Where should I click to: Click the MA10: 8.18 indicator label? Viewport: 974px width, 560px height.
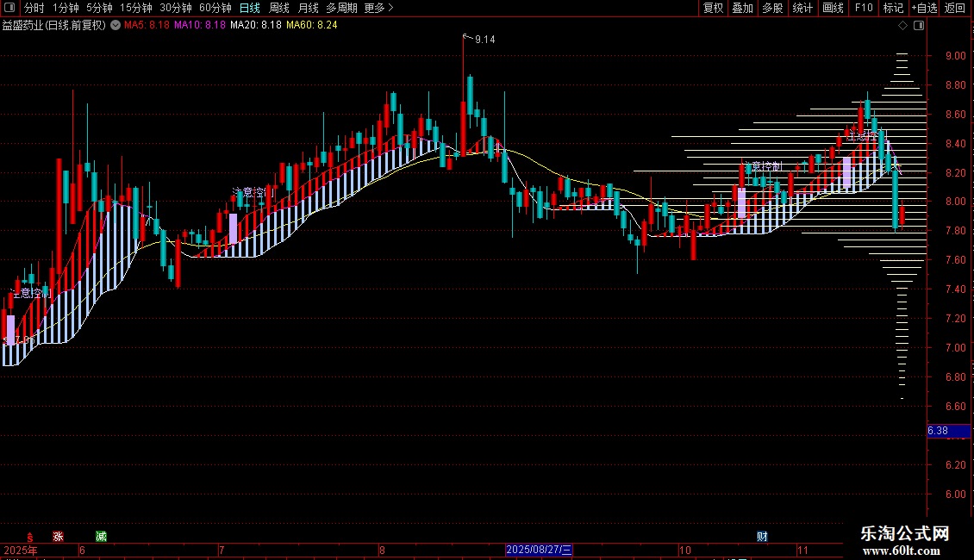(x=200, y=25)
